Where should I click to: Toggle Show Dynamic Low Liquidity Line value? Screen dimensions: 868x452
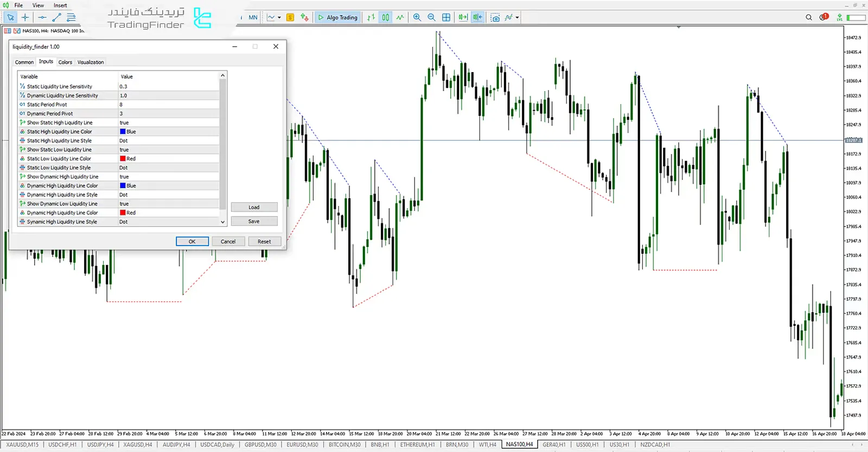(168, 204)
